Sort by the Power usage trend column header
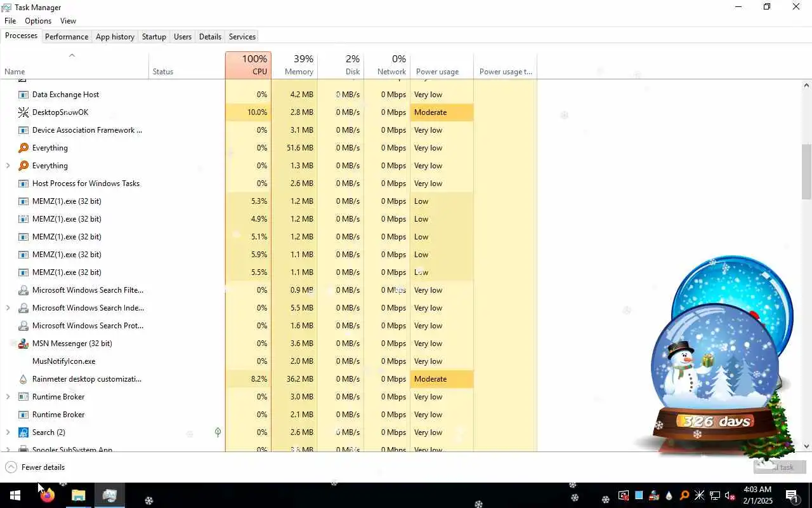This screenshot has width=812, height=508. [x=506, y=65]
